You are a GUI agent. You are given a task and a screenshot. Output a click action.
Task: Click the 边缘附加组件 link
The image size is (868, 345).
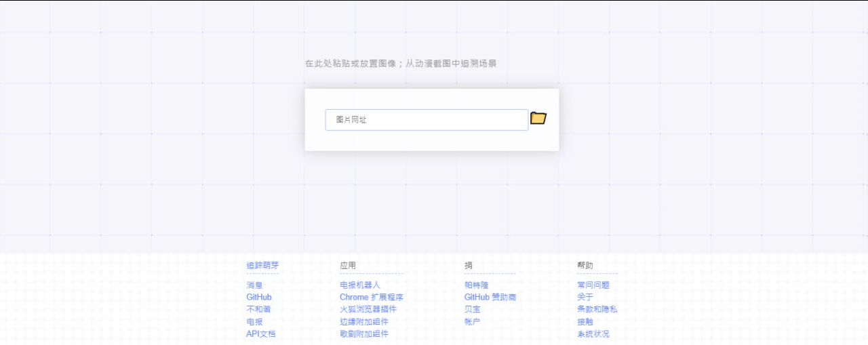[x=363, y=322]
